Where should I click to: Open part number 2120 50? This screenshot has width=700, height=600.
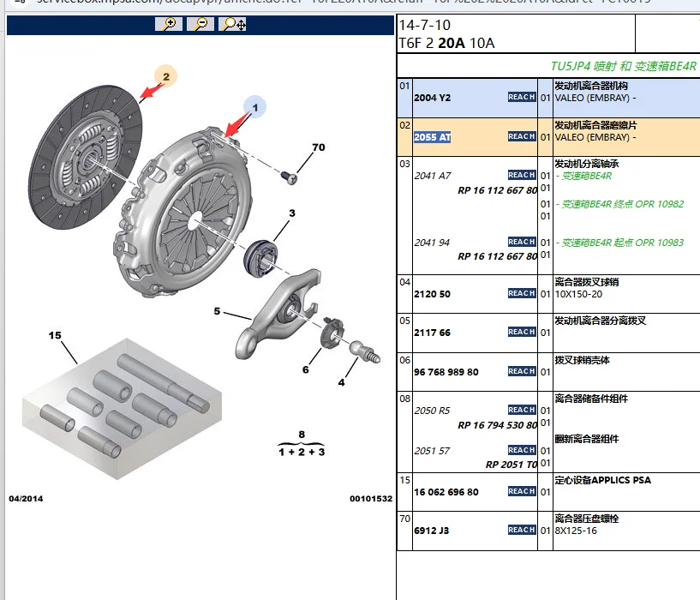tap(432, 294)
